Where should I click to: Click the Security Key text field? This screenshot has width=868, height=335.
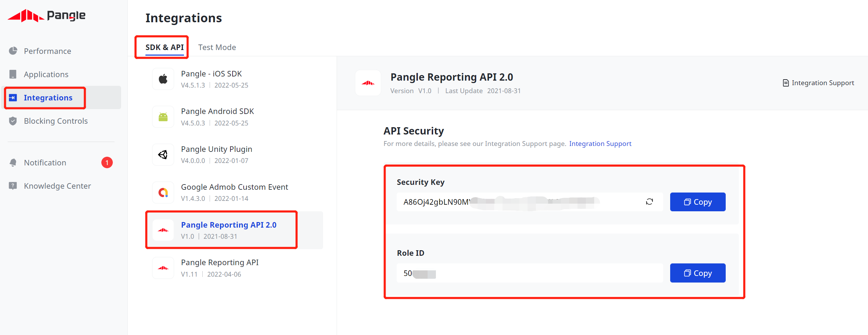coord(521,202)
